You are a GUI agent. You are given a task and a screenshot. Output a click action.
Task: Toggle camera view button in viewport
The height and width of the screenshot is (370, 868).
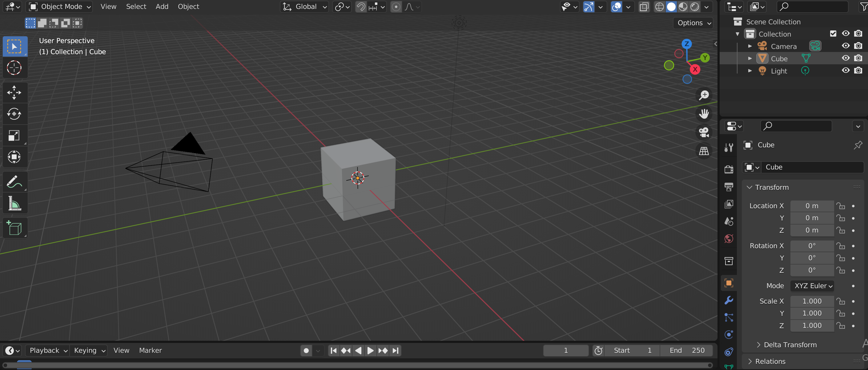704,132
